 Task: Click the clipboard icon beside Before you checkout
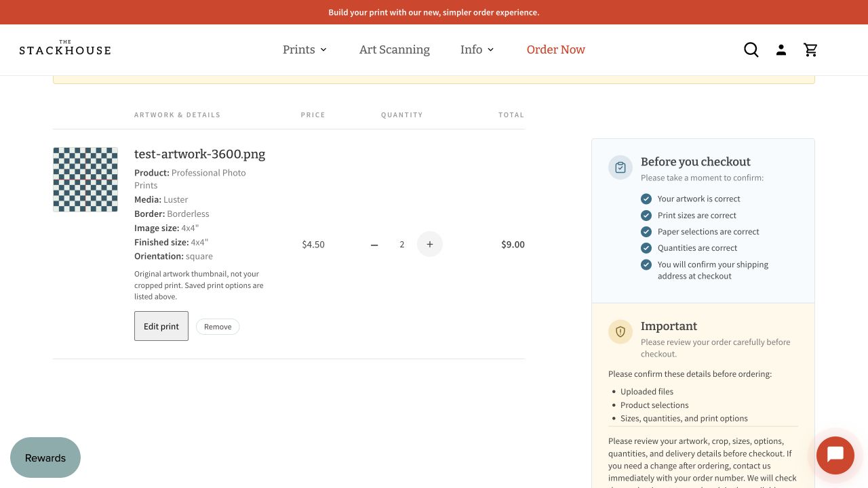[620, 167]
